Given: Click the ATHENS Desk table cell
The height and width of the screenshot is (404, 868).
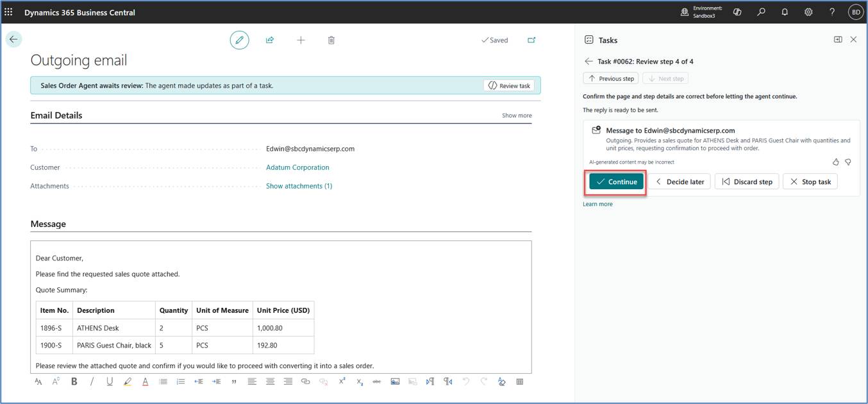Looking at the screenshot, I should (115, 328).
